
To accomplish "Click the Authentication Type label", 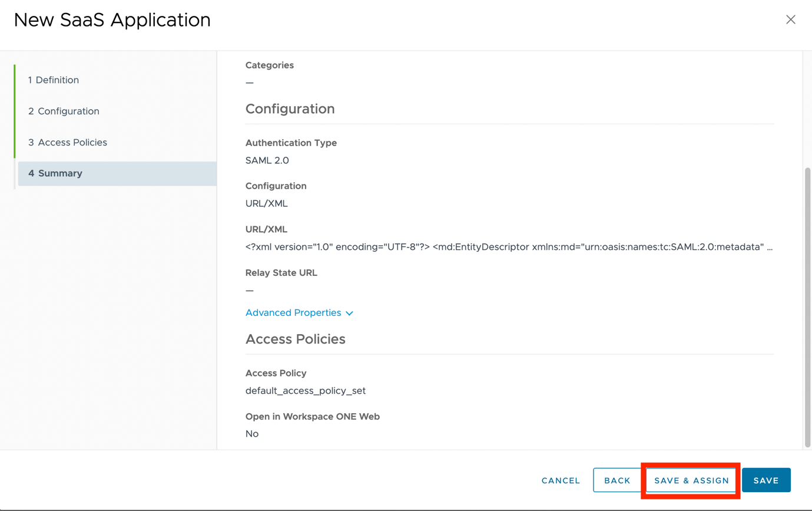I will point(291,143).
